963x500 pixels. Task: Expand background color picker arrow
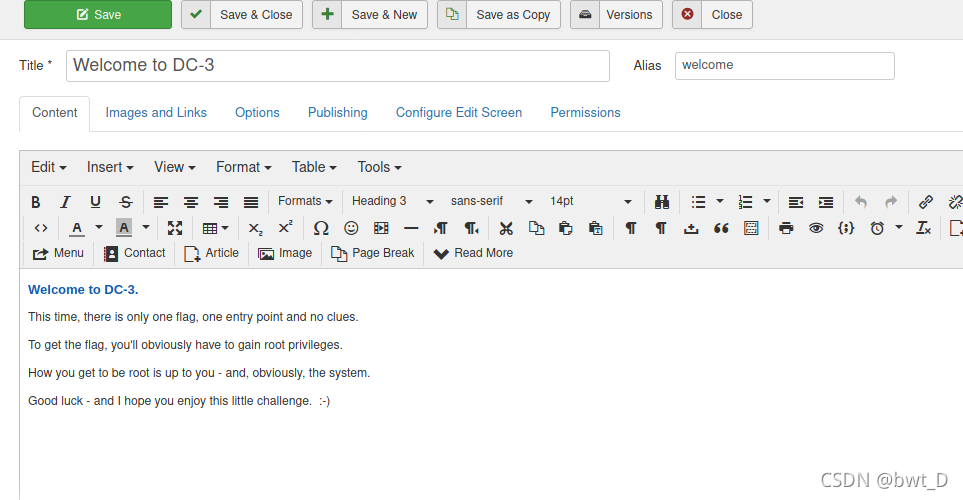[146, 228]
